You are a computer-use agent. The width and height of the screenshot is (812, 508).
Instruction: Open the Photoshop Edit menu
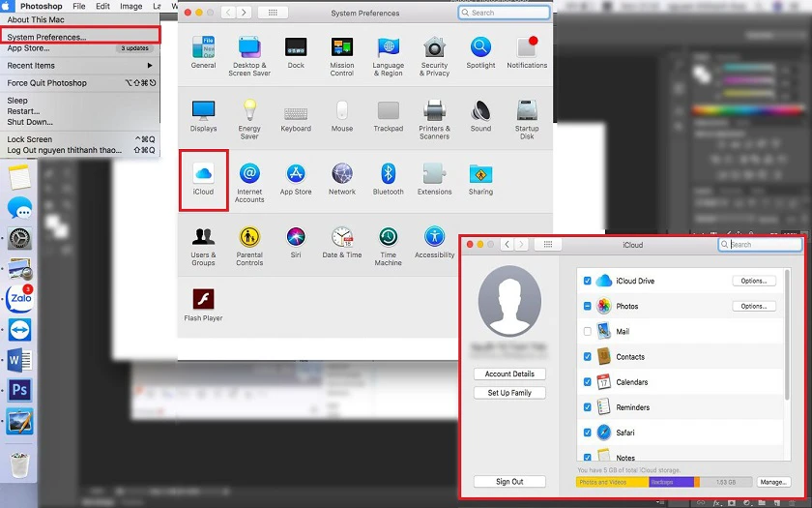click(102, 6)
